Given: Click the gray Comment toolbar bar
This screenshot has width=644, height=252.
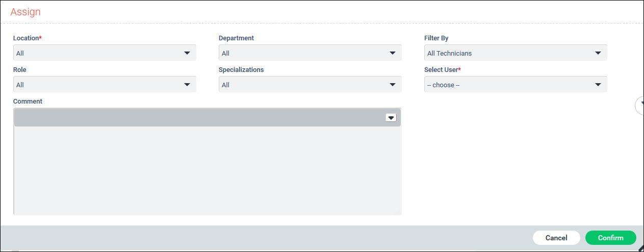Looking at the screenshot, I should point(199,118).
